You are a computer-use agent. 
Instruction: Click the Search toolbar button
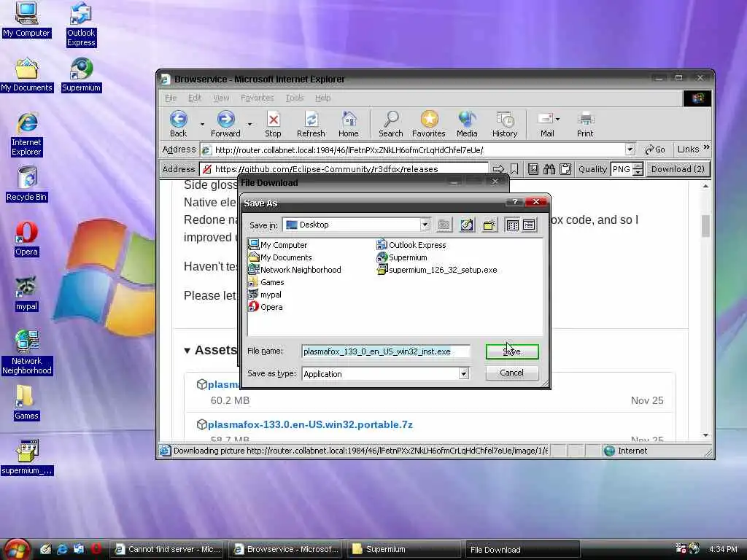(391, 124)
